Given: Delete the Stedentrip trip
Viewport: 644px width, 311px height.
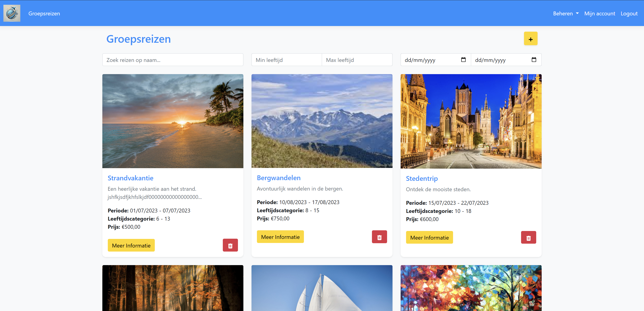Looking at the screenshot, I should [529, 238].
